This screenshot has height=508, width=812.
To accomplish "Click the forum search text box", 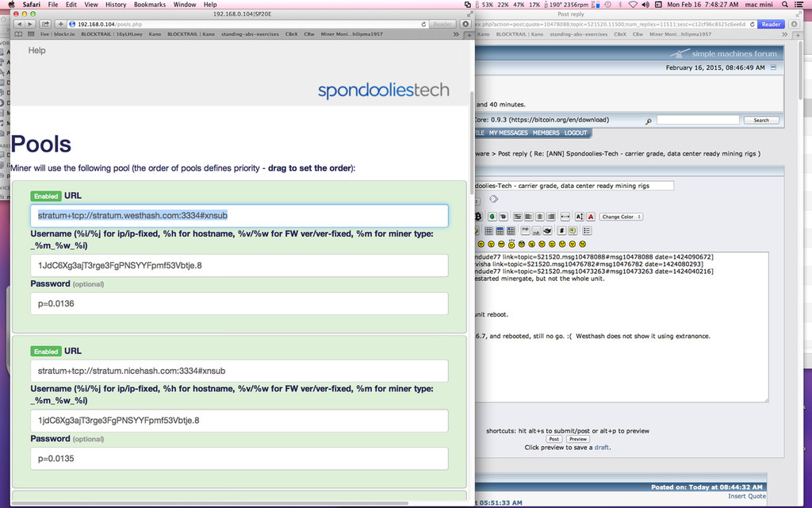I will (698, 121).
